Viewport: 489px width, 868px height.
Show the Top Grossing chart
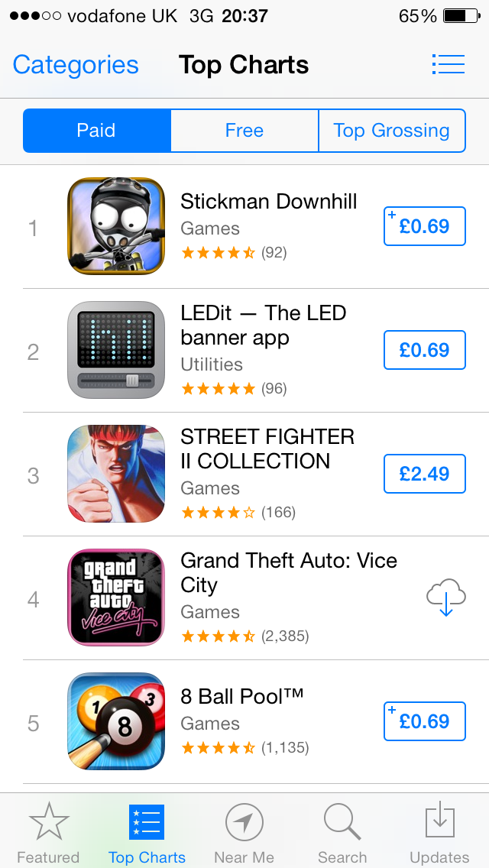pos(391,131)
